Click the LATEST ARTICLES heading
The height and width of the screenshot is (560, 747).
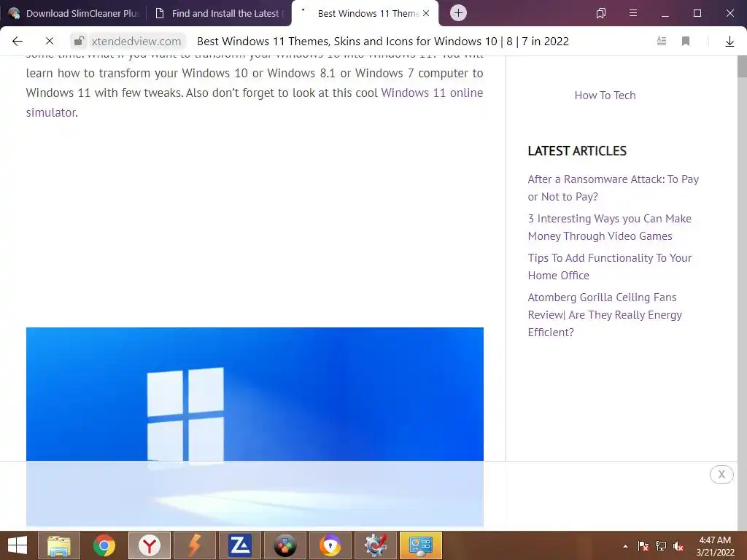[x=577, y=151]
